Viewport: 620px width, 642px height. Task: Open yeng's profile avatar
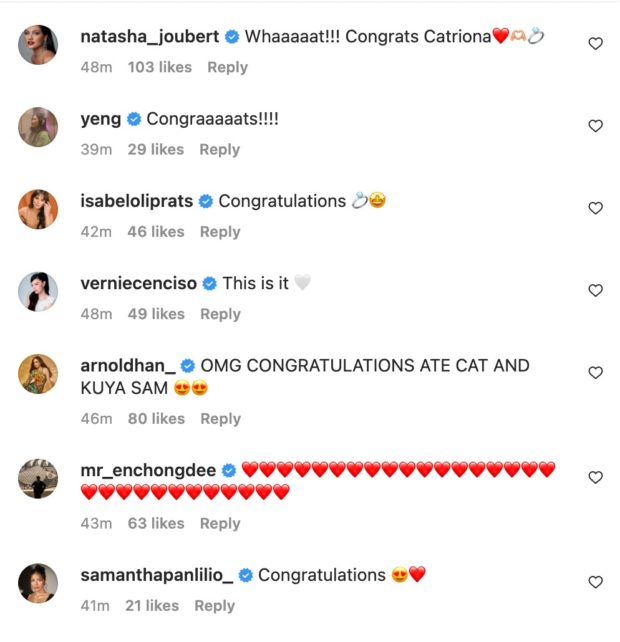point(38,127)
